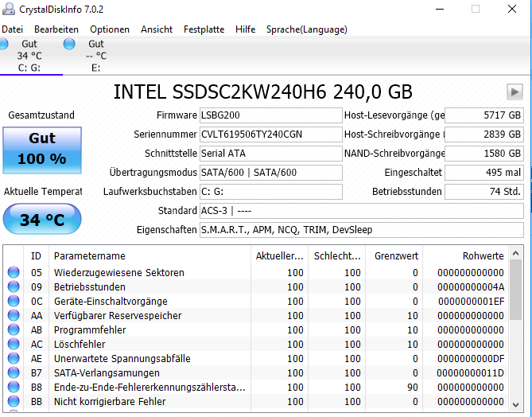This screenshot has height=417, width=532.
Task: Click the Parametername column header
Action: coord(150,255)
